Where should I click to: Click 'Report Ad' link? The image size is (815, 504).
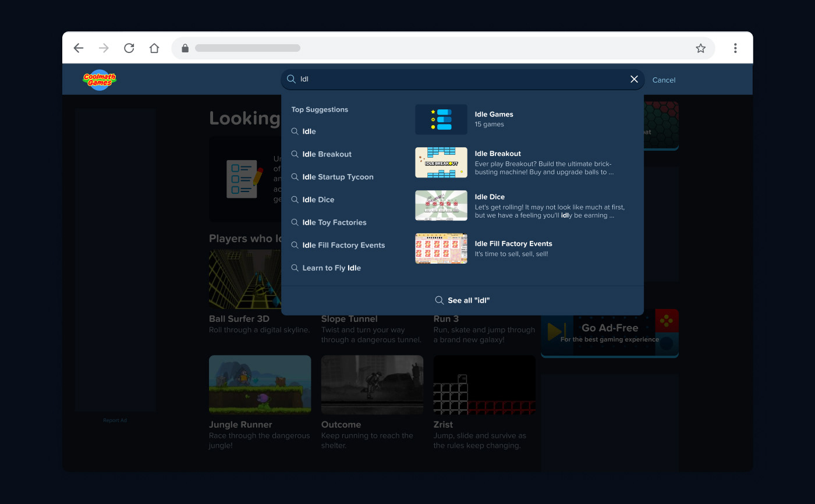[115, 420]
